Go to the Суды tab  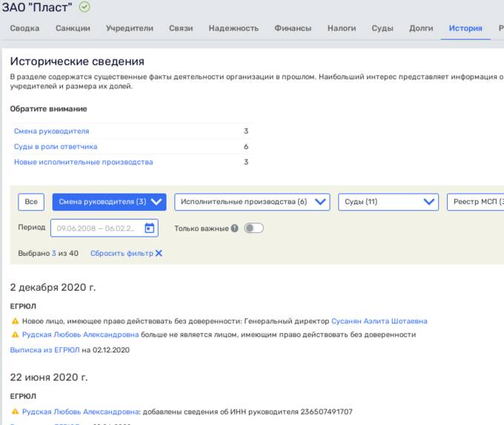point(382,28)
